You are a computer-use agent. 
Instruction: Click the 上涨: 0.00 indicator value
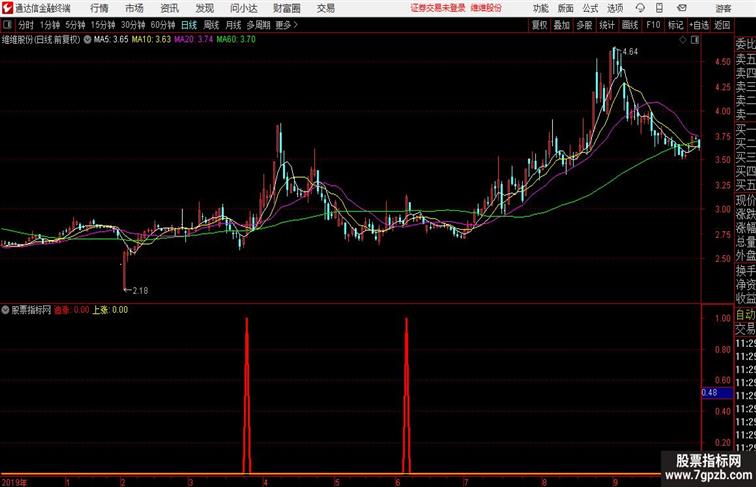coord(110,310)
